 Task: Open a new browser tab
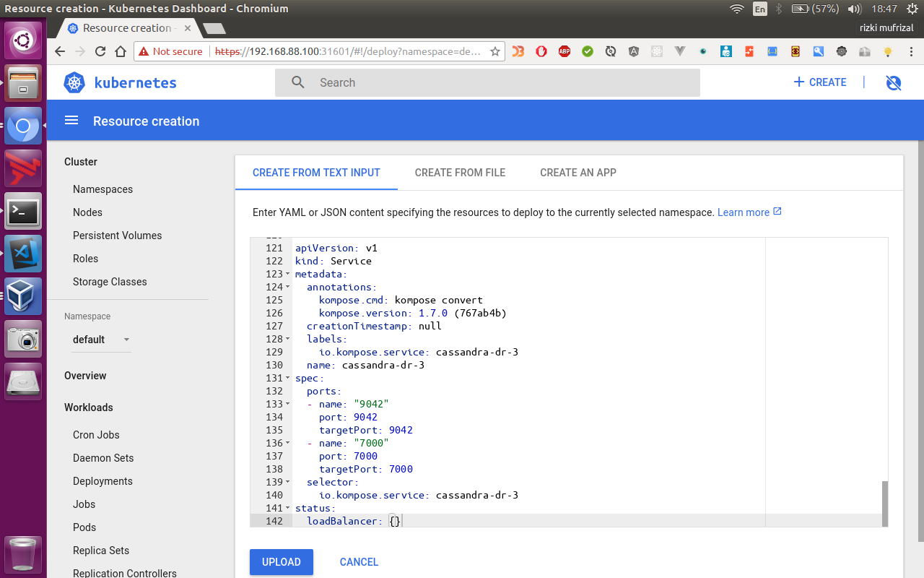(214, 29)
